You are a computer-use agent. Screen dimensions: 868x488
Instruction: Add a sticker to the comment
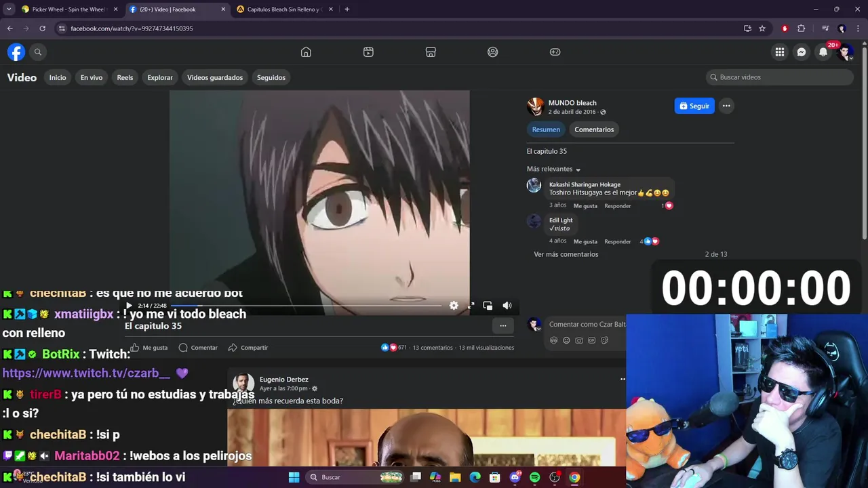coord(605,340)
